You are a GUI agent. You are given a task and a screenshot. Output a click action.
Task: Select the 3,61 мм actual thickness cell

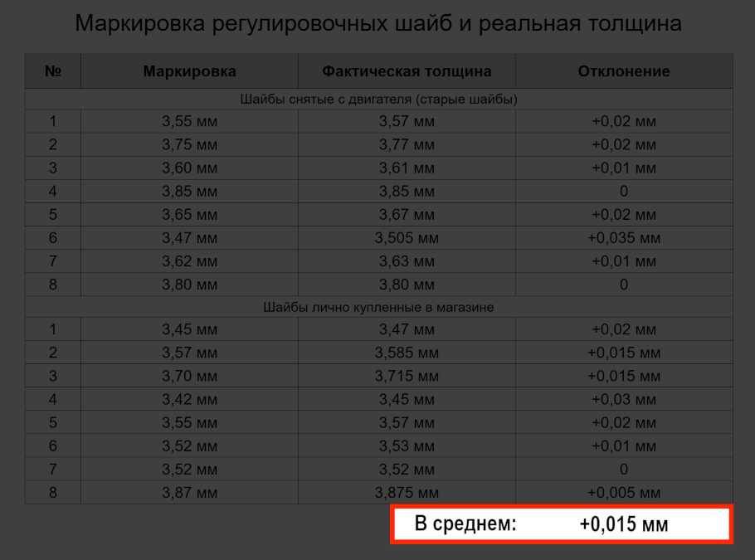pos(407,168)
